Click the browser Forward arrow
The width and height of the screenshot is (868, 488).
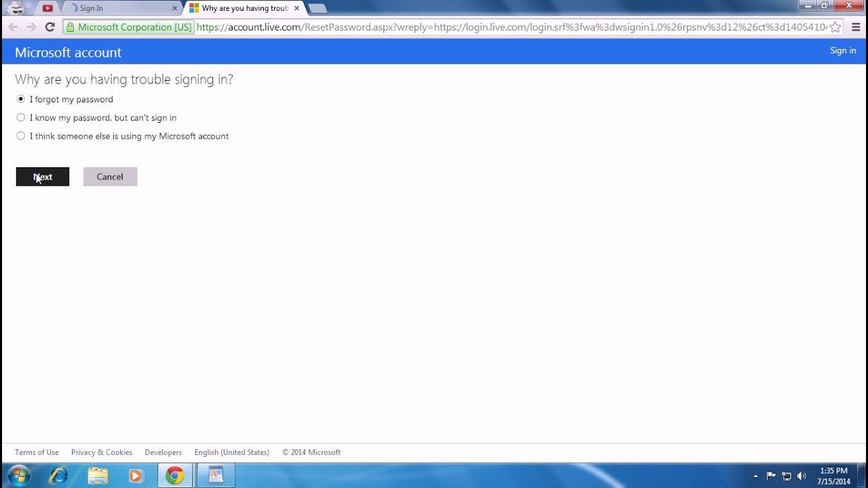click(31, 27)
